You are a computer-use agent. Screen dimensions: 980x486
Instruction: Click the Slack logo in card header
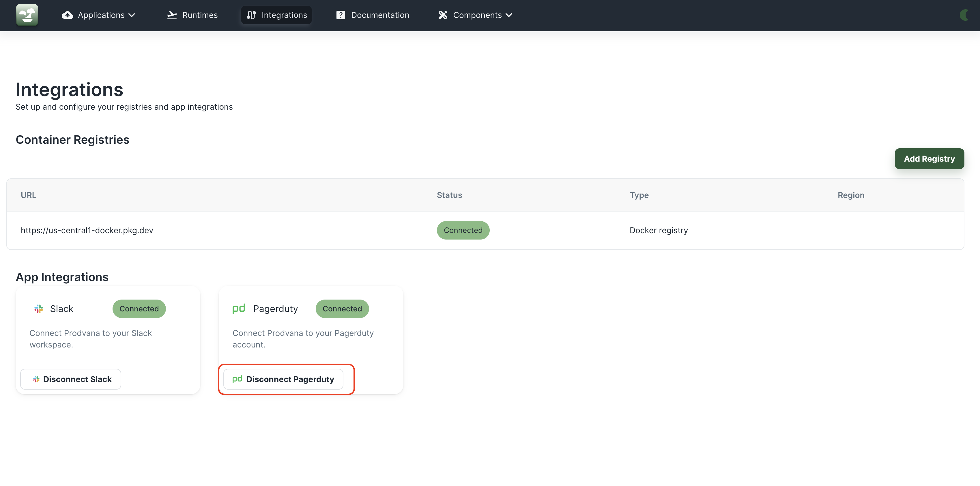click(x=38, y=309)
